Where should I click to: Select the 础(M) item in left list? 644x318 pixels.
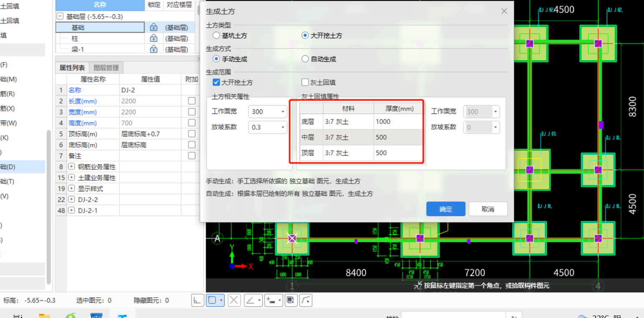coord(8,79)
